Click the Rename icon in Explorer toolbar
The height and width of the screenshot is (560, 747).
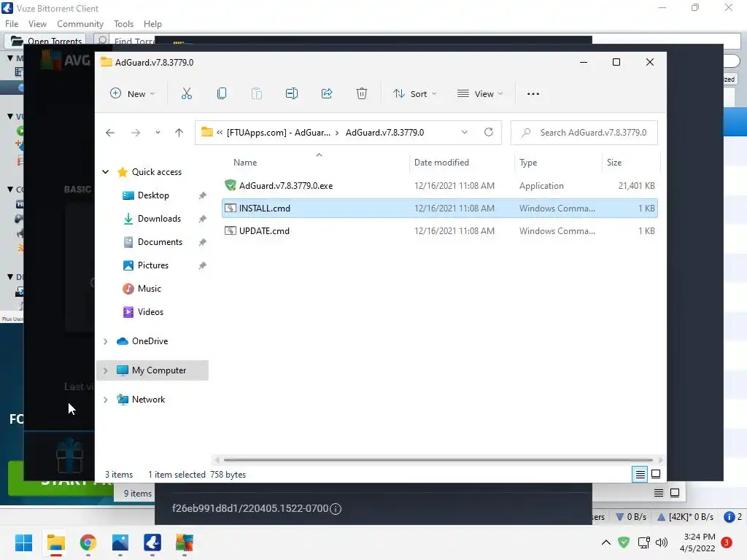[292, 94]
